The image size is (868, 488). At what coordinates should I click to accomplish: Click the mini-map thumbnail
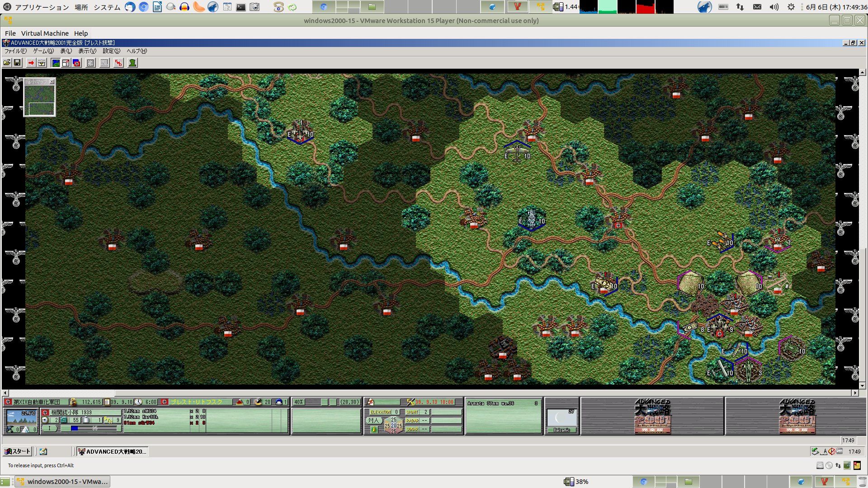tap(39, 100)
